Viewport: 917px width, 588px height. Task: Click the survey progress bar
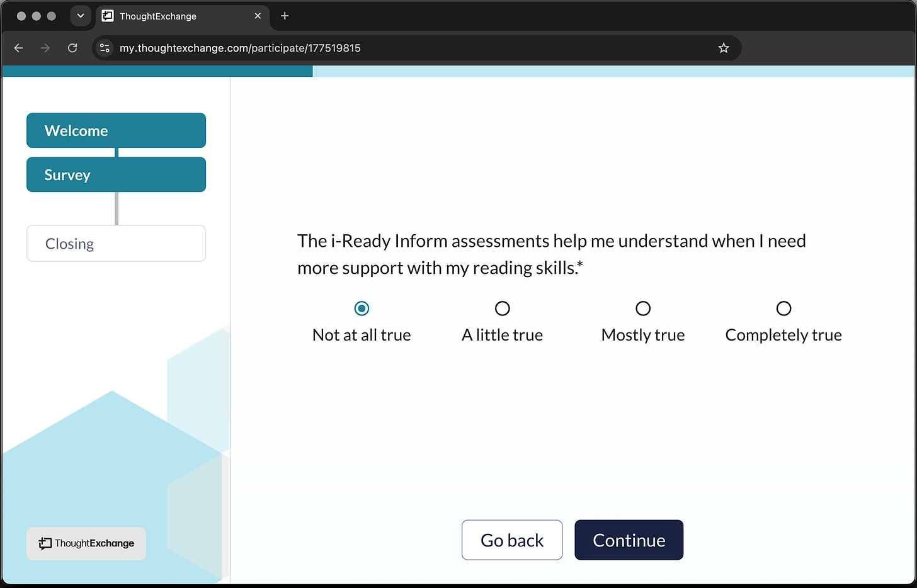458,71
